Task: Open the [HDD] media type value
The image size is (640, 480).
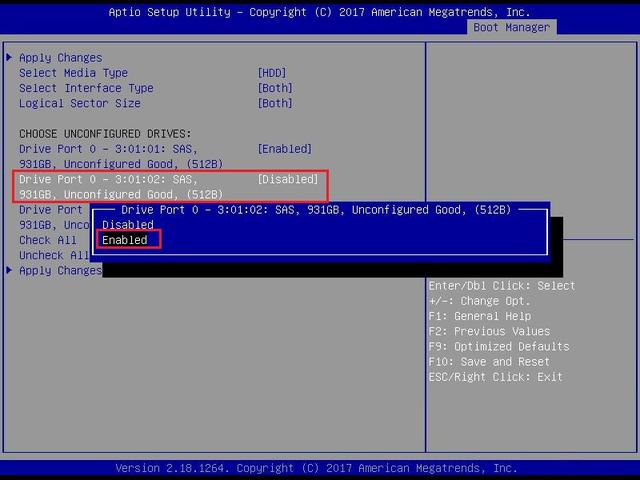Action: point(271,73)
